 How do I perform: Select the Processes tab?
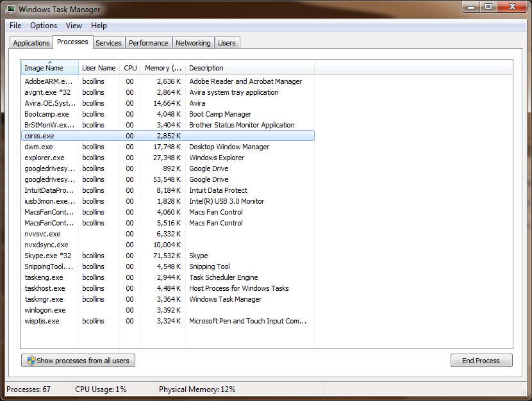(72, 42)
